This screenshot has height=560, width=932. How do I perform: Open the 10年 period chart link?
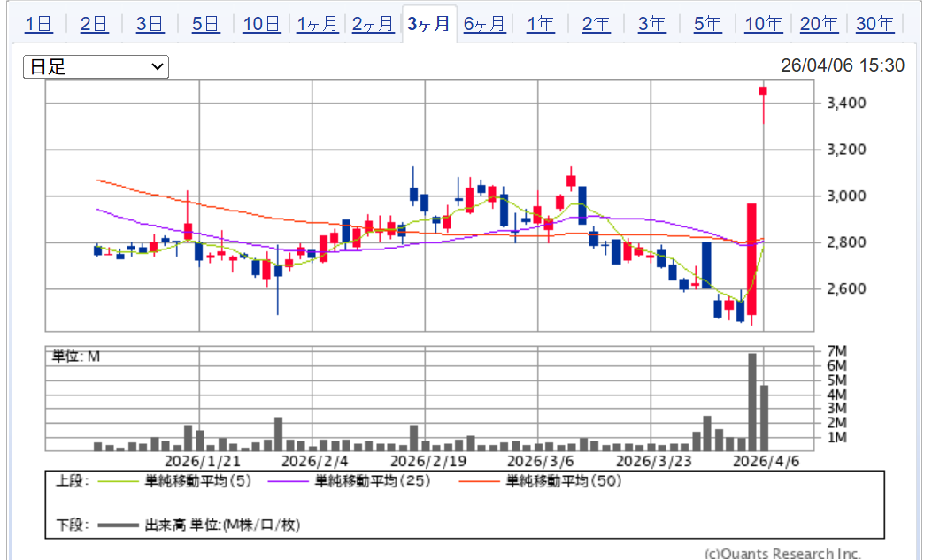click(x=764, y=25)
